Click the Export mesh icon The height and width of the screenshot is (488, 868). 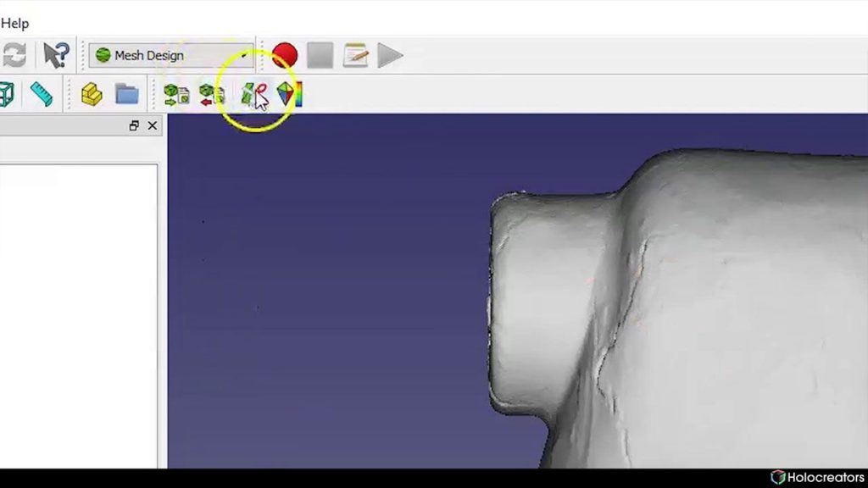212,95
